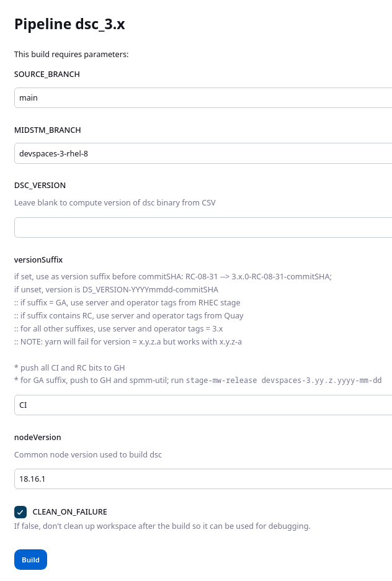Click the 'This build requires parameters' text
Viewport: 392px width, 581px height.
[x=71, y=54]
